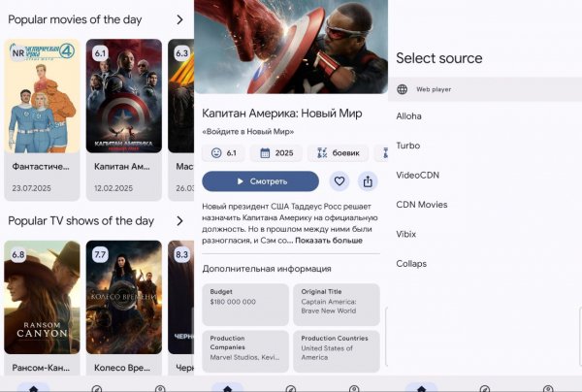Click the Production Countries info card
The height and width of the screenshot is (392, 582).
pos(337,351)
